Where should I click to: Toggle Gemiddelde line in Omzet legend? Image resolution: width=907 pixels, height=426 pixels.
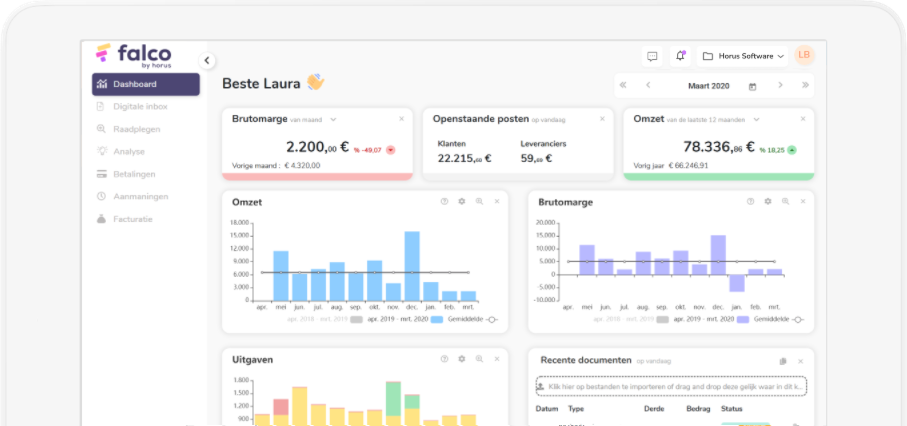pyautogui.click(x=472, y=320)
